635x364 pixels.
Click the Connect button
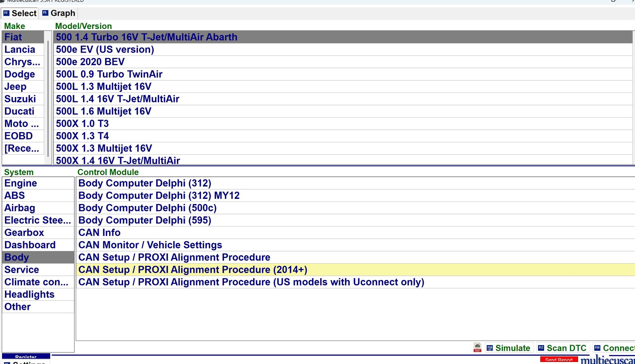click(x=614, y=348)
